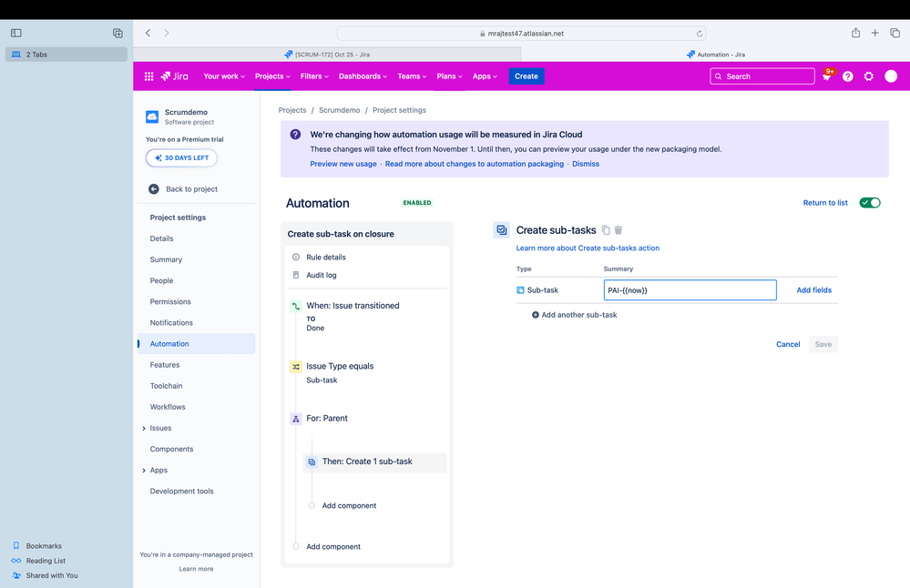Click the For: Parent branch icon
This screenshot has height=588, width=910.
(x=296, y=419)
